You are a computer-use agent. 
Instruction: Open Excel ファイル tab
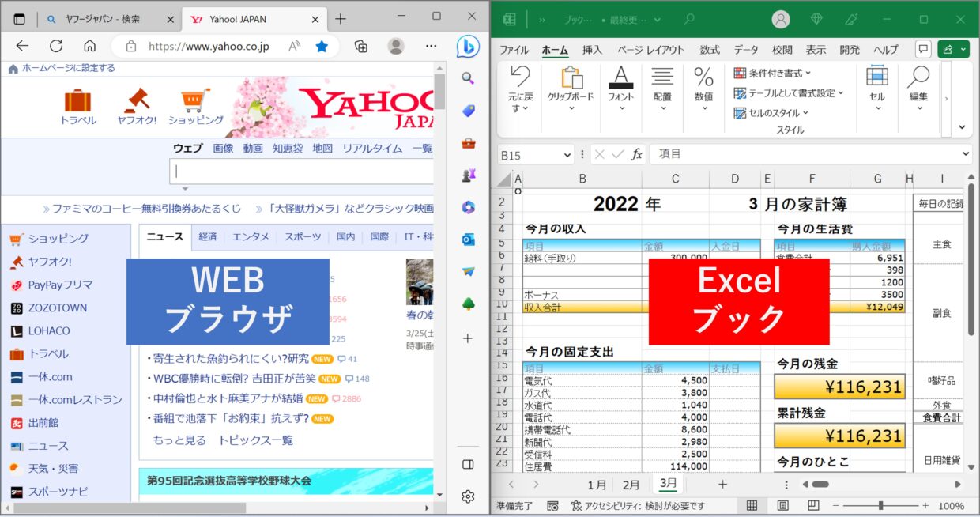514,50
